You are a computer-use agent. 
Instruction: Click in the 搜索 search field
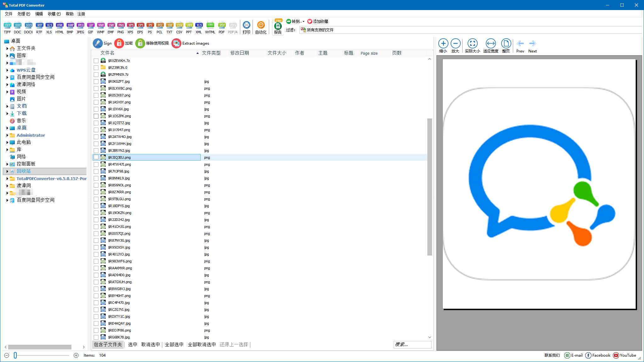pos(413,344)
